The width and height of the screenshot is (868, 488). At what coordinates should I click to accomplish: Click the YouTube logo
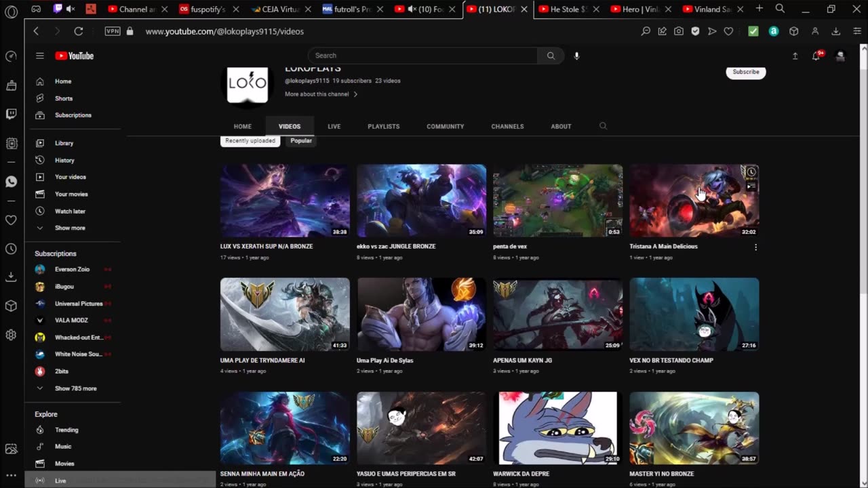(75, 56)
